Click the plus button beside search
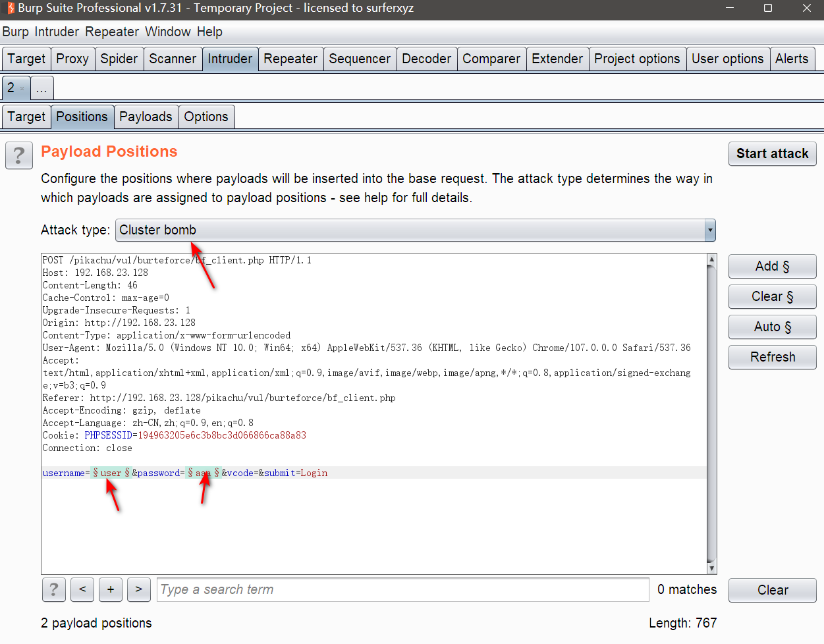The height and width of the screenshot is (644, 824). [111, 589]
